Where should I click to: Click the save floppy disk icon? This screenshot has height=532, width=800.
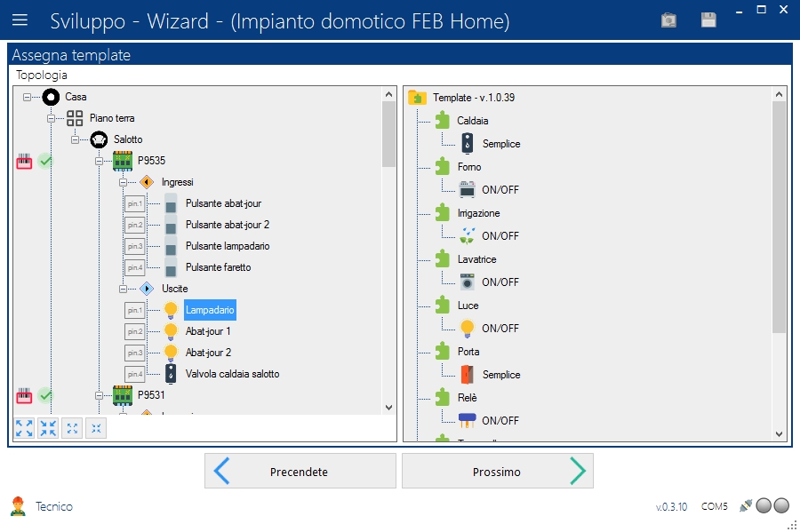pyautogui.click(x=708, y=20)
